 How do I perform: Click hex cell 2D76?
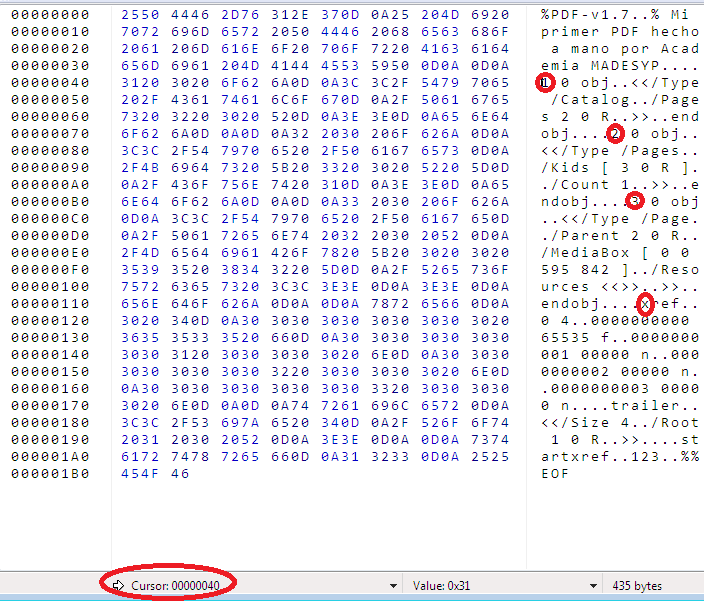tap(240, 15)
